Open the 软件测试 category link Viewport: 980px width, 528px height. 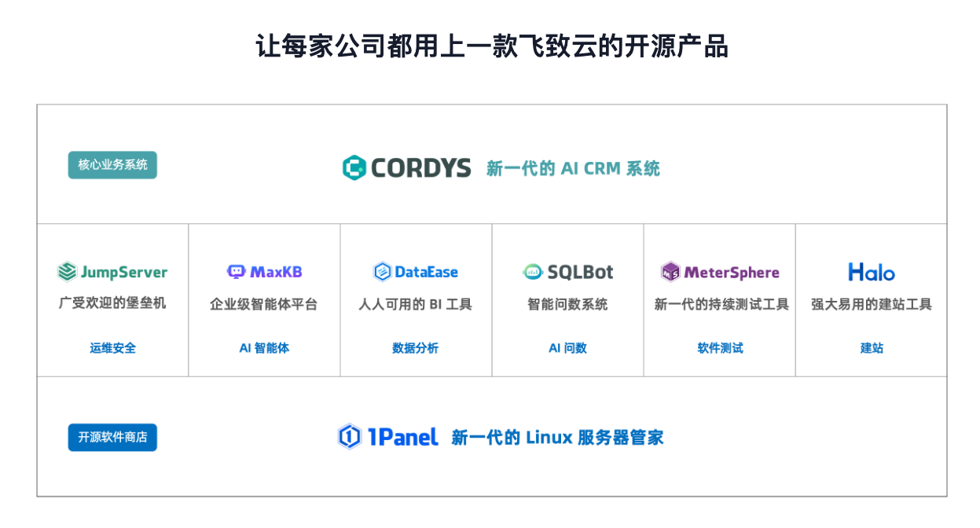point(720,348)
